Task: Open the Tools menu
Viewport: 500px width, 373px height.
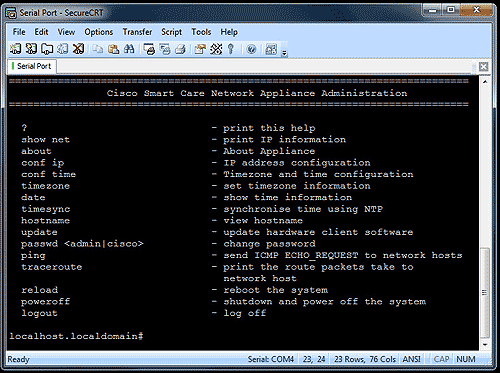Action: point(201,32)
